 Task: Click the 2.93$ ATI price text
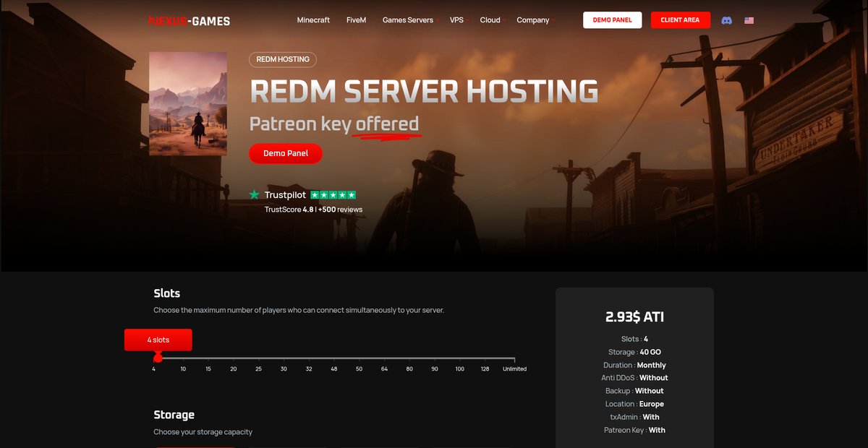[x=634, y=316]
